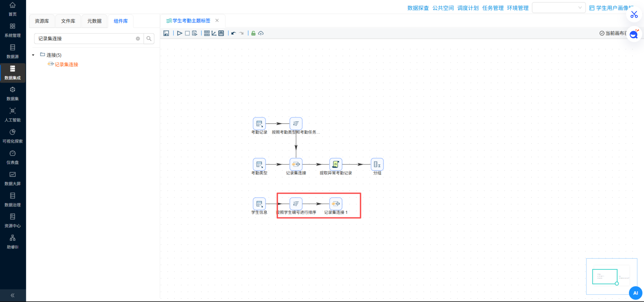Screen dimensions: 644x302
Task: Click the cloud upload publish icon
Action: click(261, 33)
